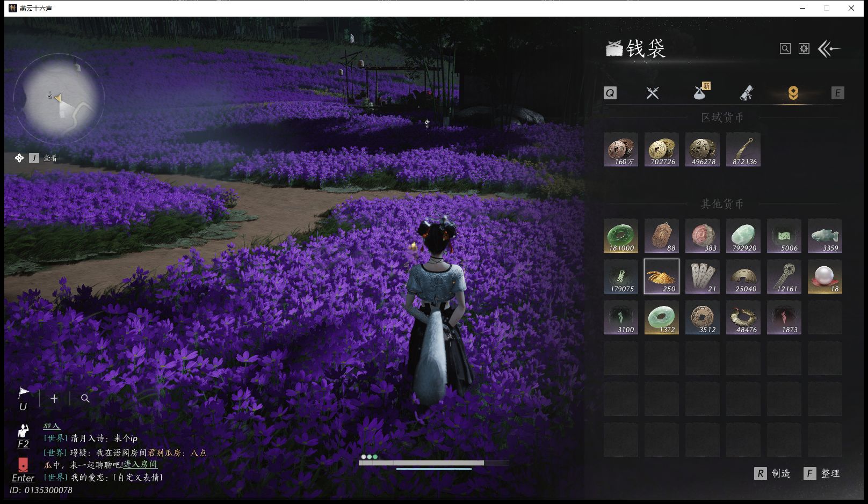Click the 其他货币 section heading
This screenshot has height=504, width=868.
coord(722,204)
